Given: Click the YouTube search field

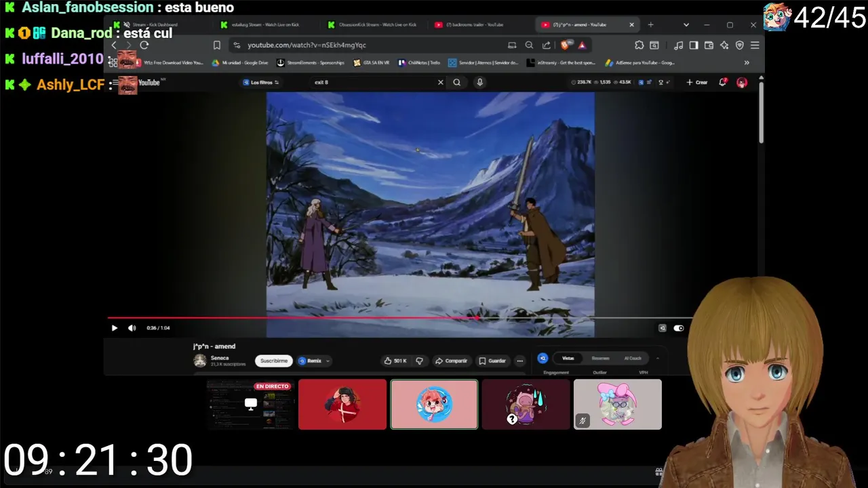Looking at the screenshot, I should coord(372,82).
